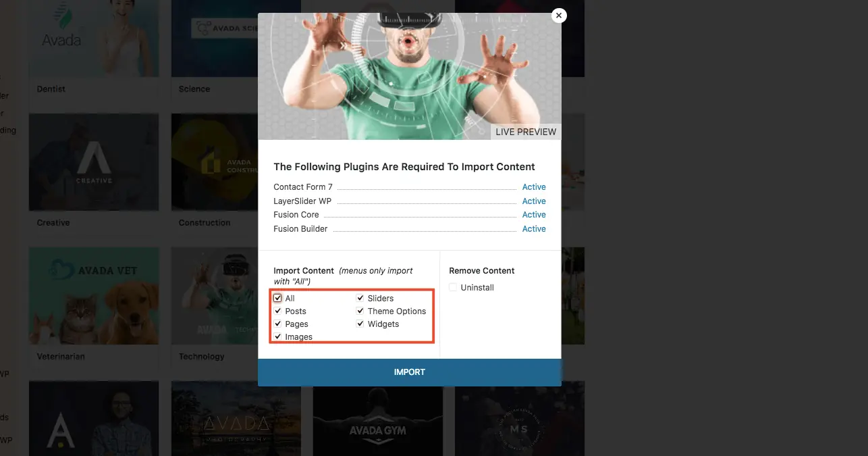Screen dimensions: 868x456
Task: Click the Import Content heading
Action: point(304,271)
